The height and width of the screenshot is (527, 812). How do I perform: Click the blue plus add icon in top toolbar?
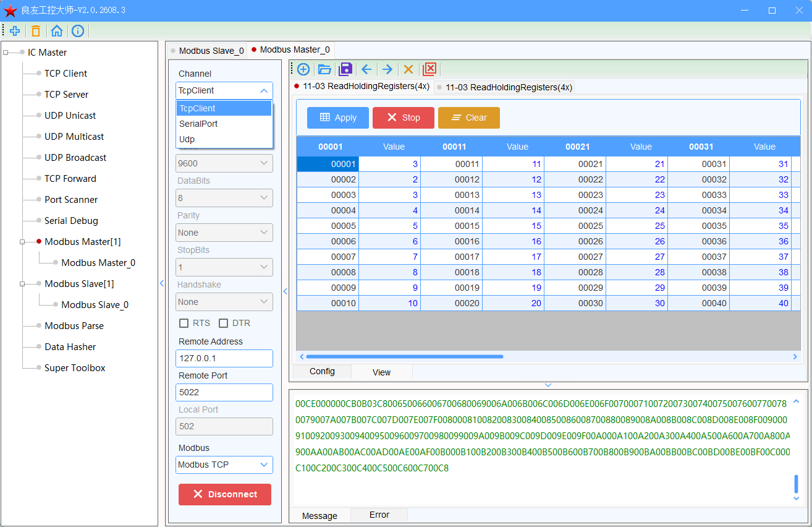coord(15,31)
